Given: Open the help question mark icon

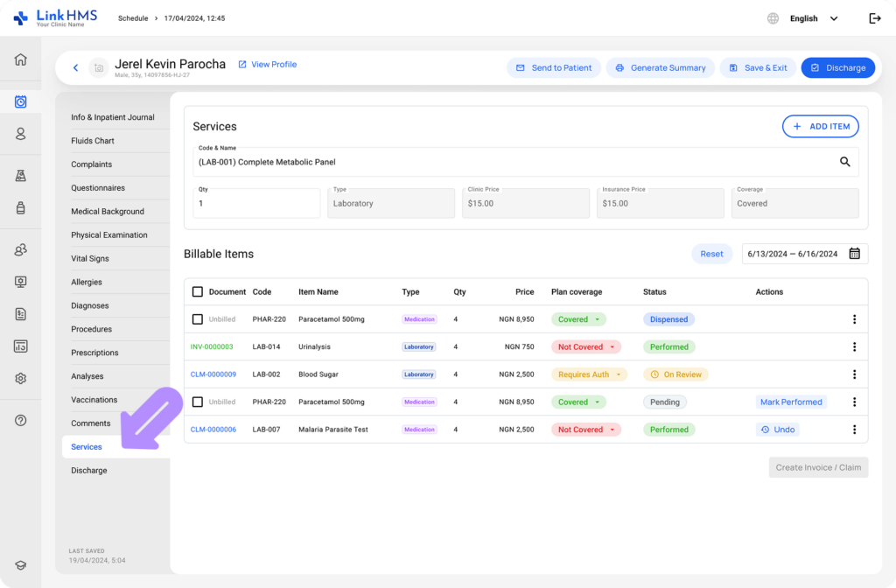Looking at the screenshot, I should click(21, 420).
